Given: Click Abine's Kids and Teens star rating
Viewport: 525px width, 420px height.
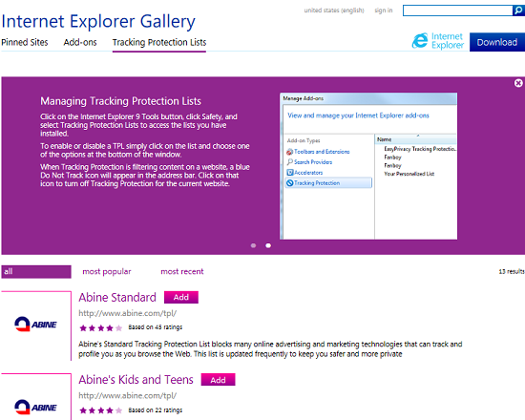Looking at the screenshot, I should [x=101, y=410].
